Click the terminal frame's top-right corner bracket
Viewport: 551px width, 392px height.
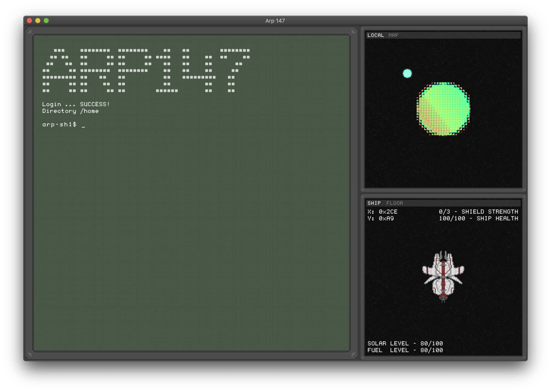click(353, 31)
